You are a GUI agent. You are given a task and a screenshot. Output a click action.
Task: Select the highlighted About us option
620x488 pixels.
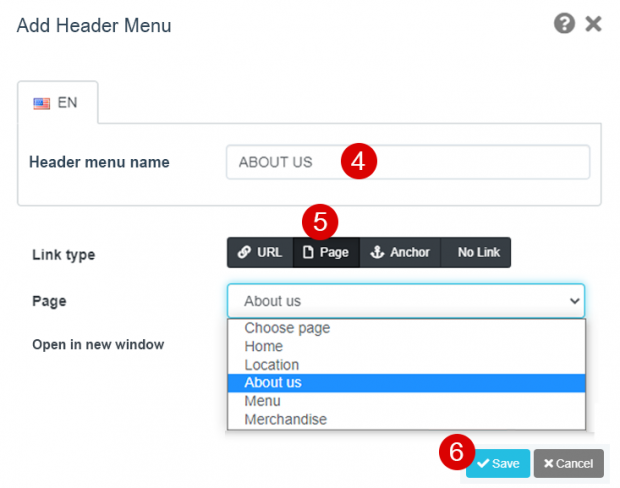coord(272,383)
